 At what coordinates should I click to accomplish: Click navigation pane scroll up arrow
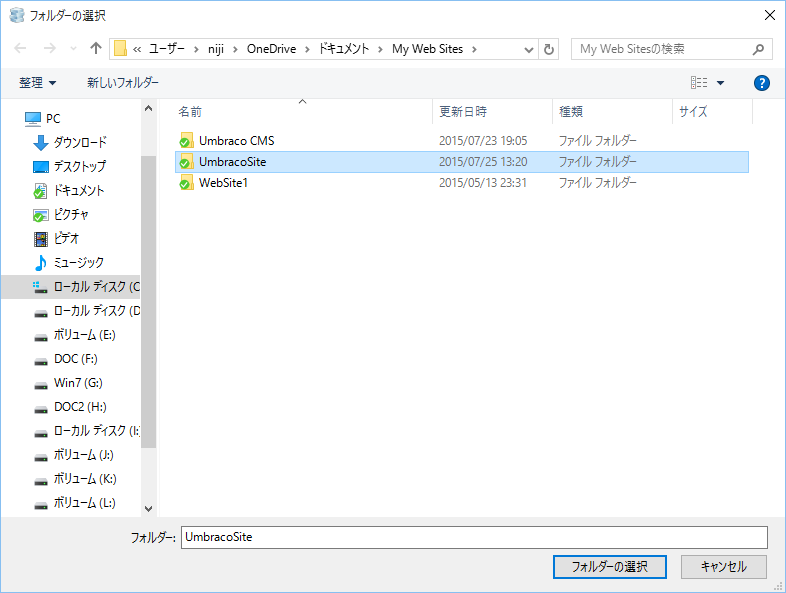(x=148, y=108)
